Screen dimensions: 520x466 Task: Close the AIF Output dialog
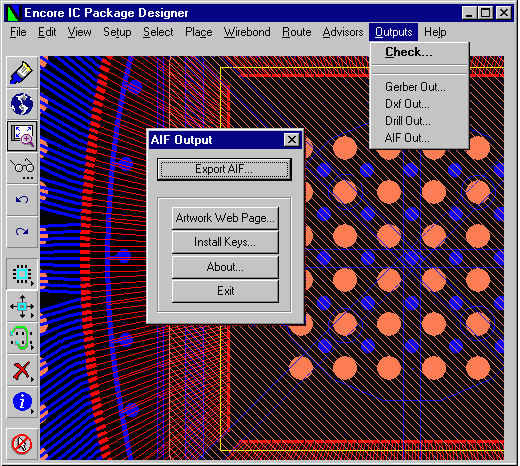(x=292, y=140)
